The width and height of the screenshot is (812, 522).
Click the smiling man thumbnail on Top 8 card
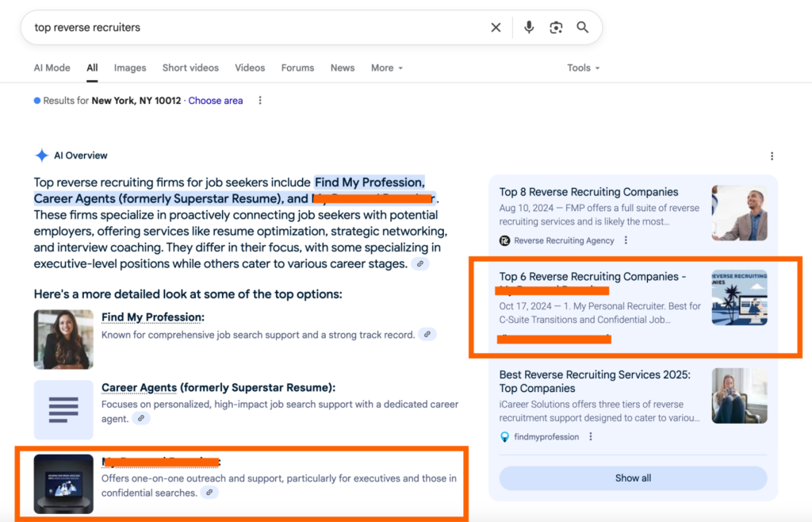(x=740, y=213)
